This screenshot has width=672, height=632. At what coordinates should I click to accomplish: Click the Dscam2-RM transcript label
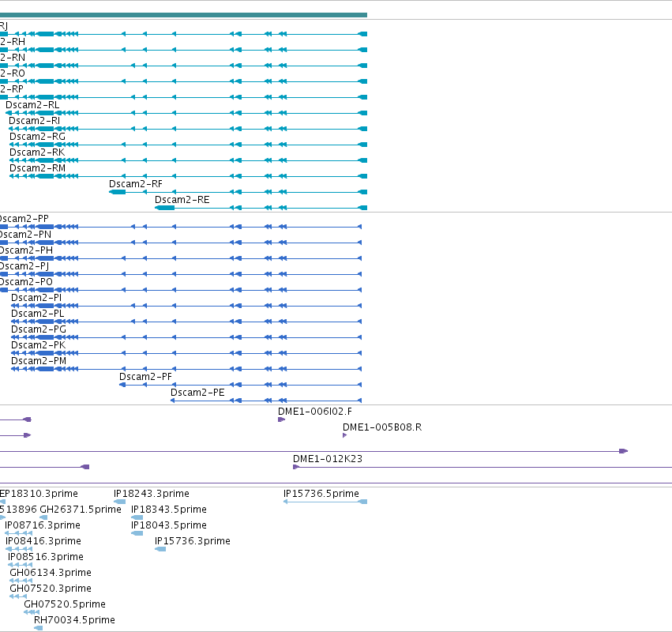tap(37, 168)
